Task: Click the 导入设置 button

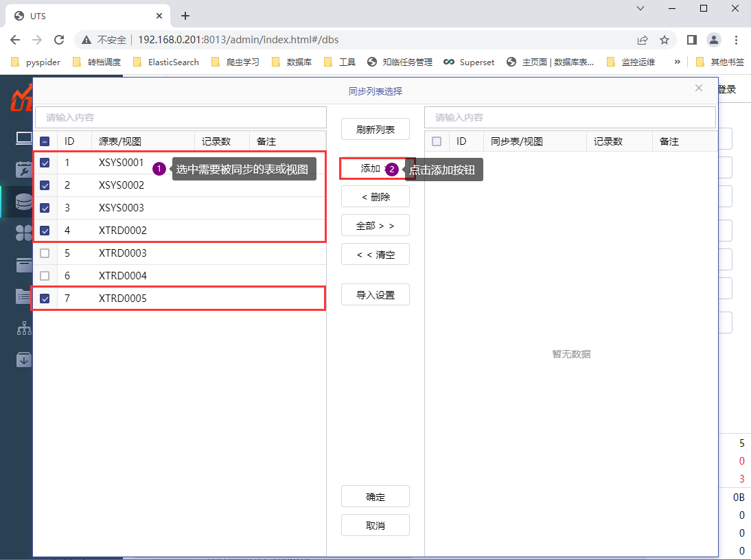Action: 375,295
